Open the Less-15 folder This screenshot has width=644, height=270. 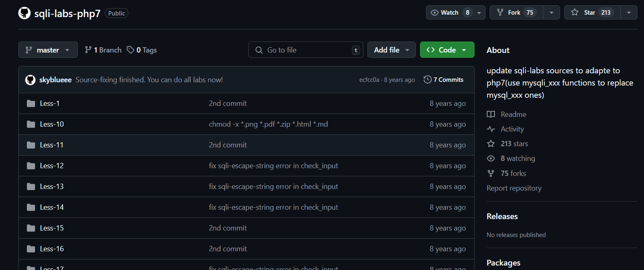52,228
